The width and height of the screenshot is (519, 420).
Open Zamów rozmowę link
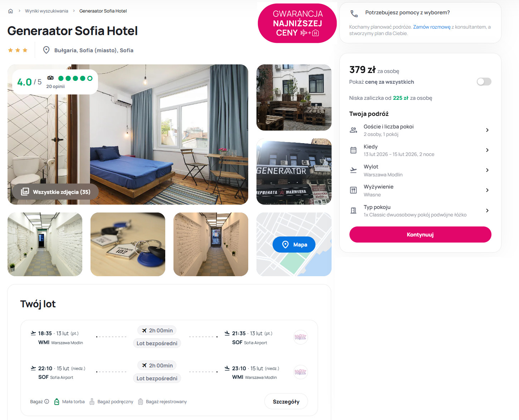[x=432, y=27]
